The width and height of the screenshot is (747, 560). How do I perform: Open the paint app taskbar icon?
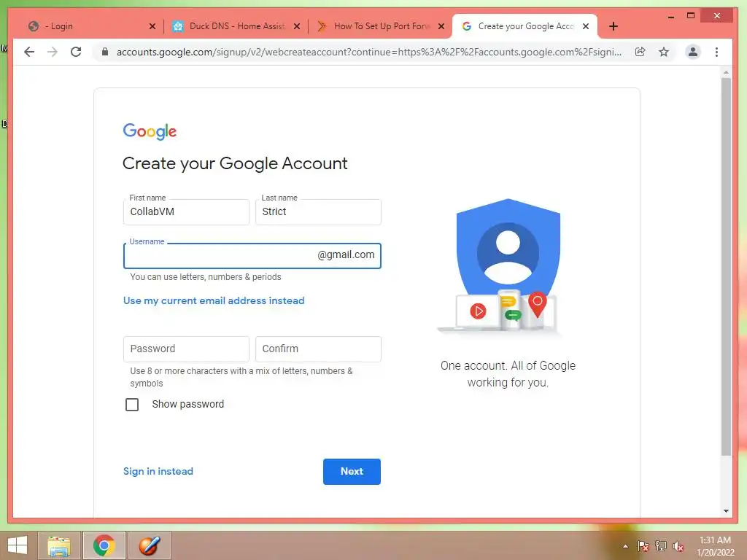click(x=149, y=545)
